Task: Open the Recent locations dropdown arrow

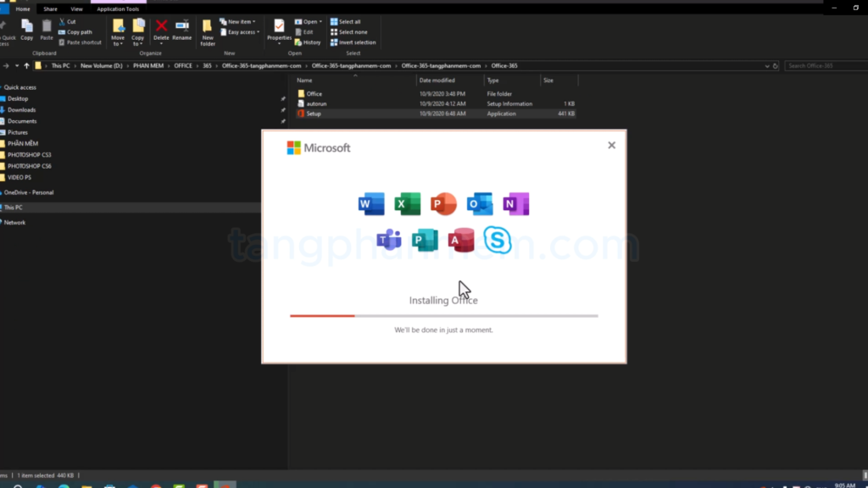Action: [x=17, y=66]
